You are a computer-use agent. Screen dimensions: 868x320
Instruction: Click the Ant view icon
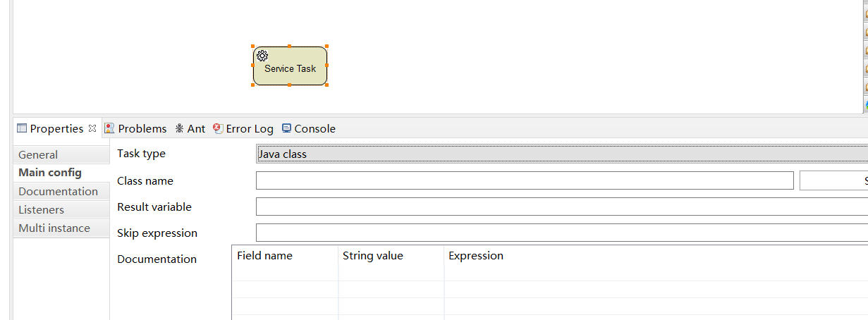(x=180, y=128)
